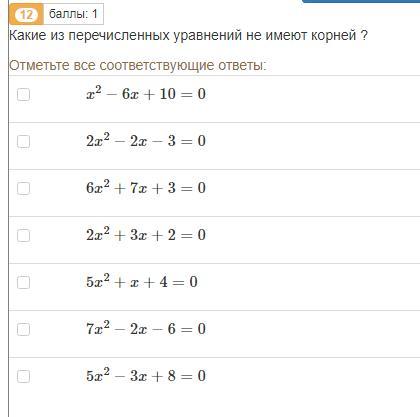
Task: Click equation text 7x² − 2x − 6 = 0
Action: 146,329
